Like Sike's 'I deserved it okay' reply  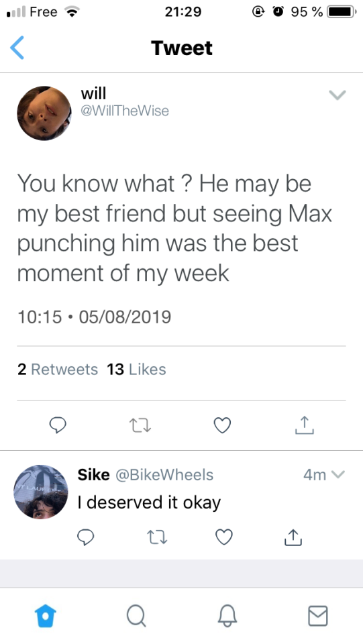[224, 537]
